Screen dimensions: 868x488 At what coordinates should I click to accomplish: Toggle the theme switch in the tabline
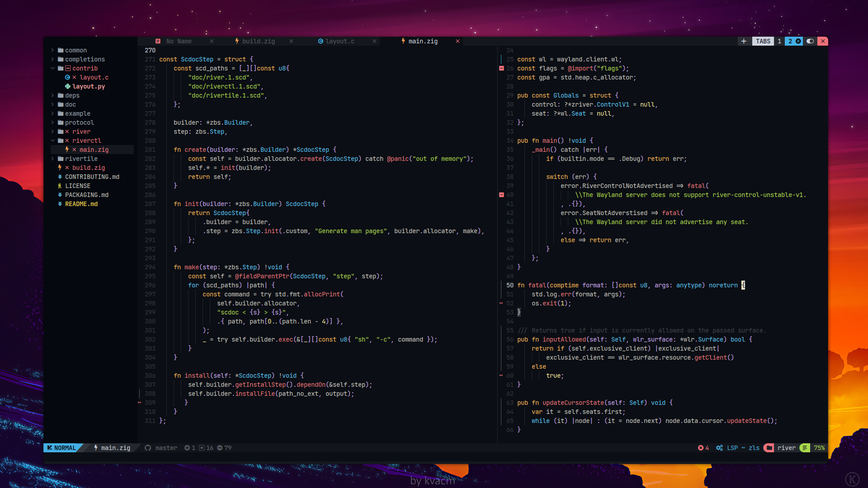click(x=810, y=41)
